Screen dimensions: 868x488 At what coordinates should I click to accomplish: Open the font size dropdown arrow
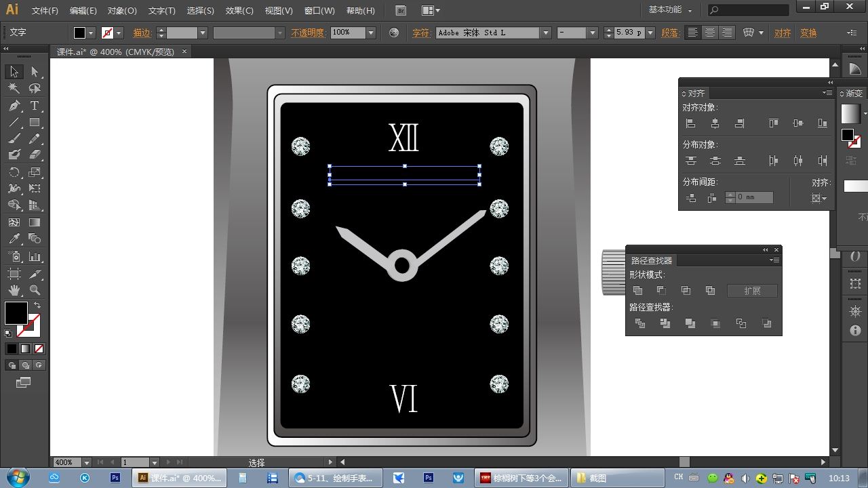pyautogui.click(x=650, y=33)
